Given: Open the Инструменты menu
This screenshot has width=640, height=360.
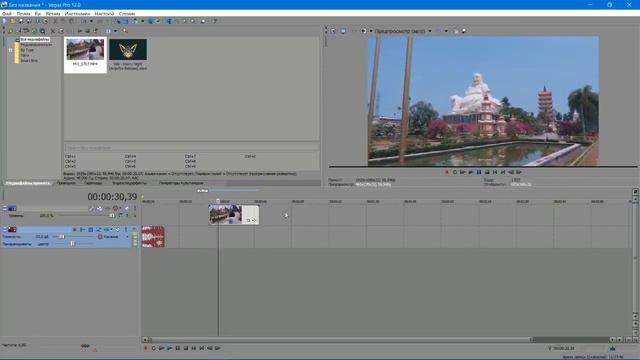Looking at the screenshot, I should [x=77, y=13].
